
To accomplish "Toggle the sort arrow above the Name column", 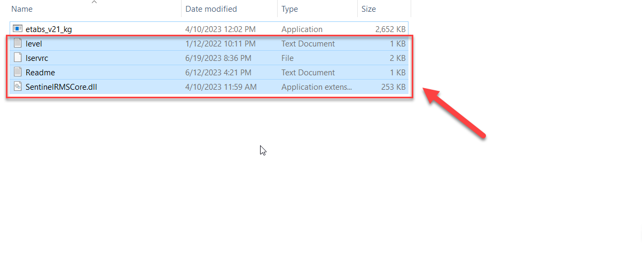I will (x=94, y=2).
